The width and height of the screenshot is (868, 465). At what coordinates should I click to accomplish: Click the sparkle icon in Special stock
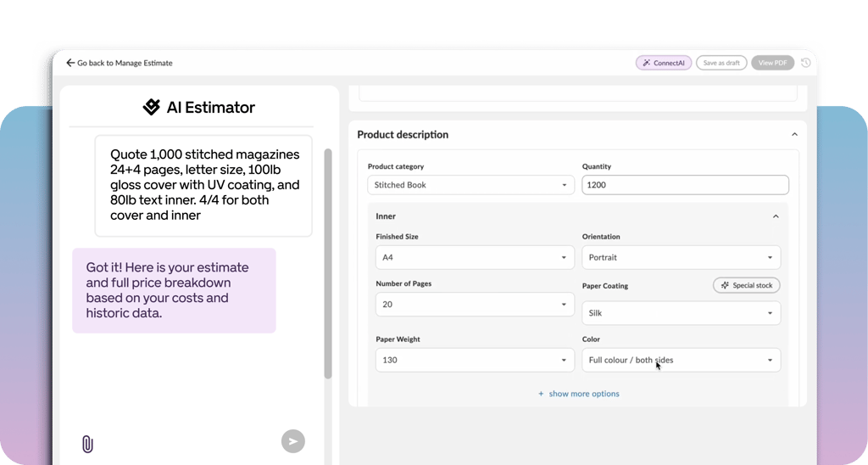pos(725,285)
